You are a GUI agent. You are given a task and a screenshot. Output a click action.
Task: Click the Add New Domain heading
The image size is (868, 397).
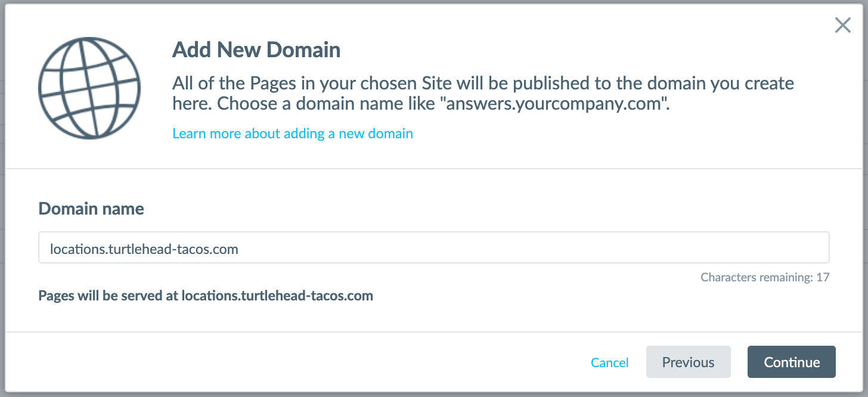[x=256, y=49]
